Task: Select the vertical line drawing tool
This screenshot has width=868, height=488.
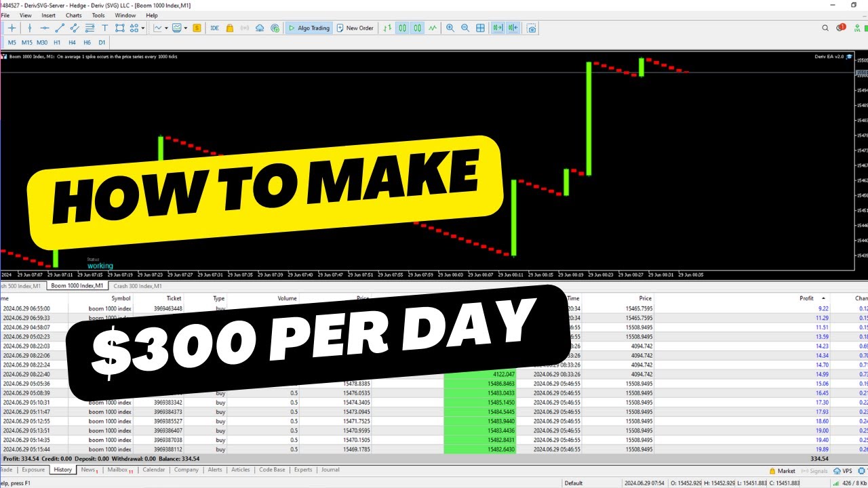Action: point(29,28)
